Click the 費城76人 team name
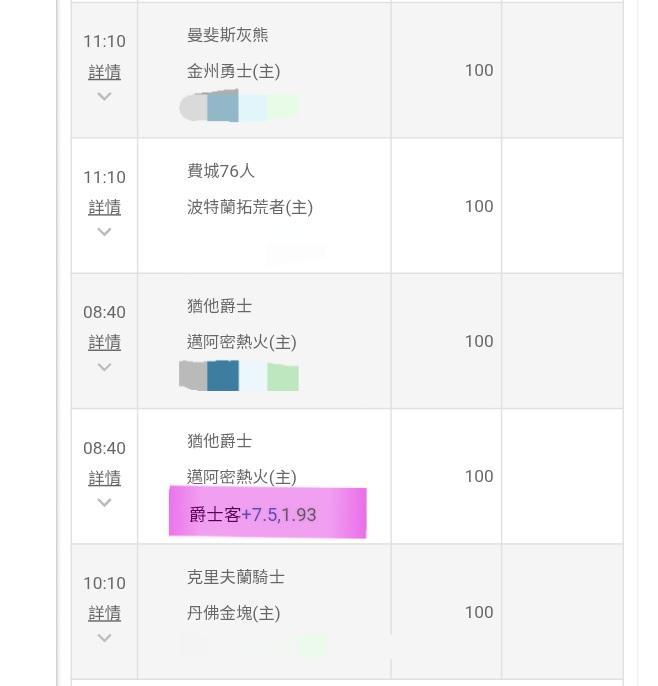This screenshot has width=658, height=686. coord(220,171)
